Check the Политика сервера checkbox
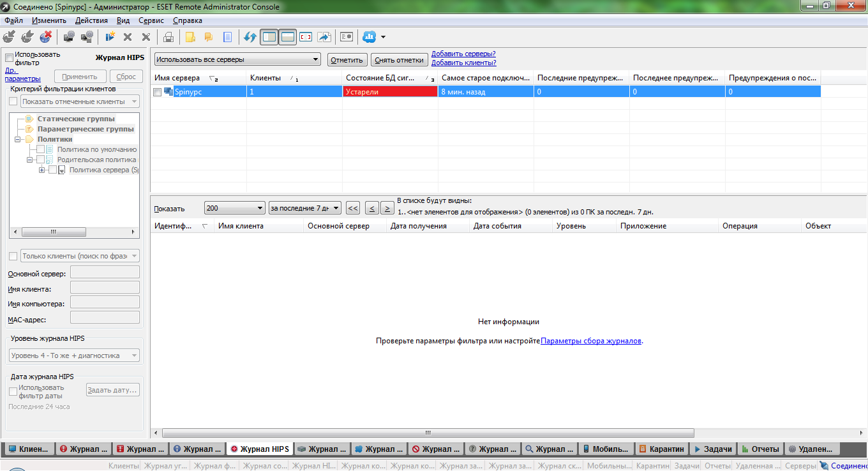The image size is (868, 471). (52, 170)
